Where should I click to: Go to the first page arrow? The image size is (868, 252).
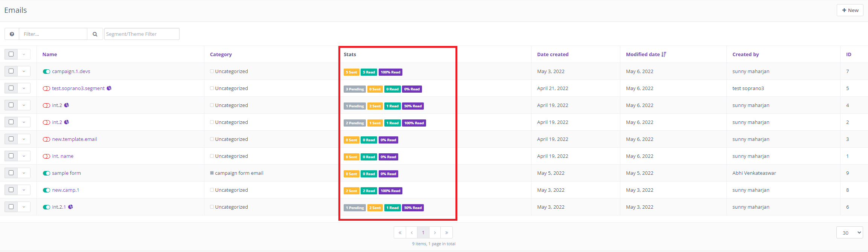pos(400,232)
